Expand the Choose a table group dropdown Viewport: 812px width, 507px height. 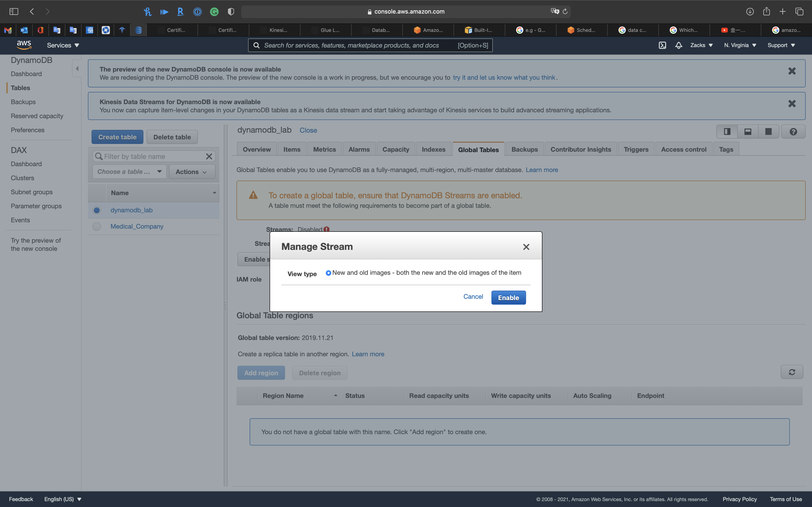coord(129,172)
